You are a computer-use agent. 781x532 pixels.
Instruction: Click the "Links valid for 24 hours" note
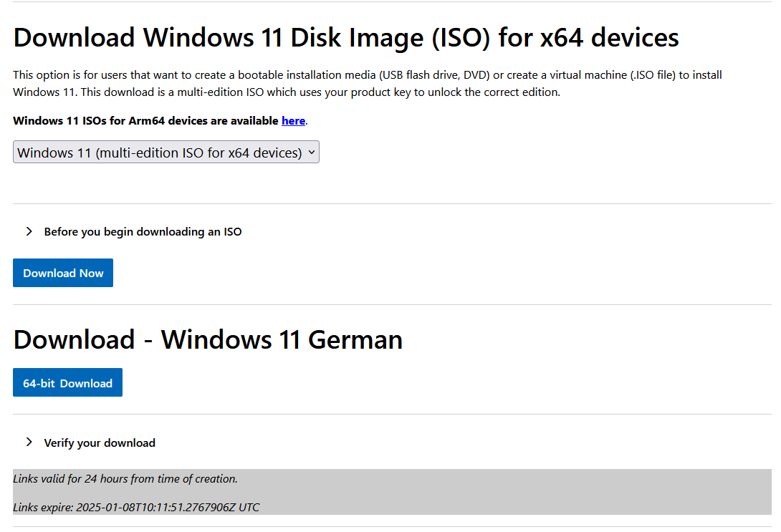tap(125, 479)
